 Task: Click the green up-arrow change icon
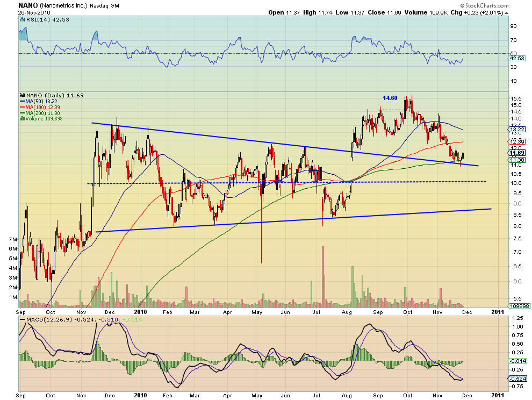tap(507, 13)
